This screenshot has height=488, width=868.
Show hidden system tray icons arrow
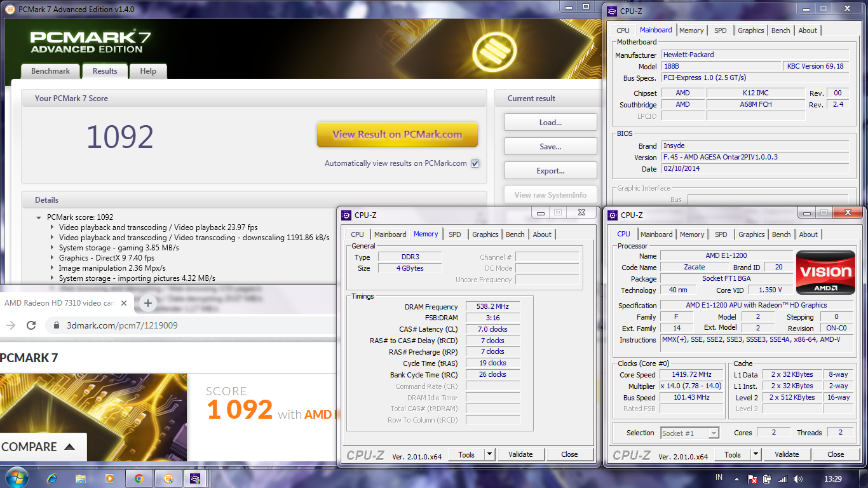point(738,479)
